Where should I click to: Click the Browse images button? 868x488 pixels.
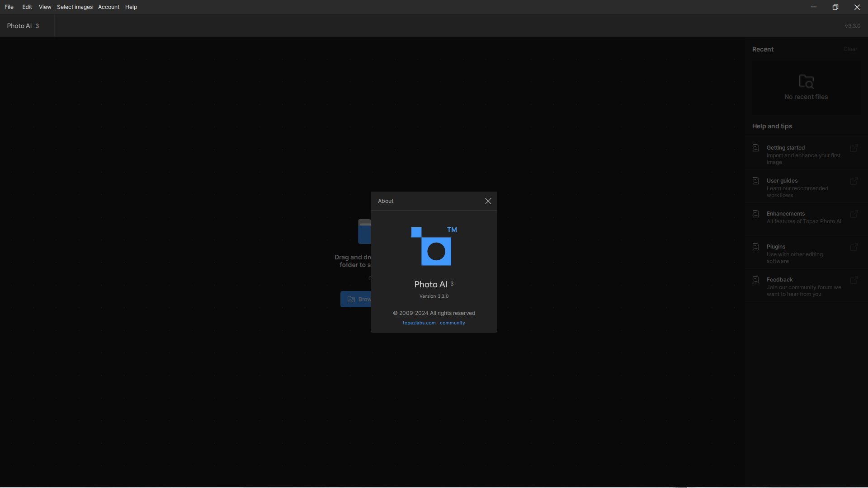(356, 299)
